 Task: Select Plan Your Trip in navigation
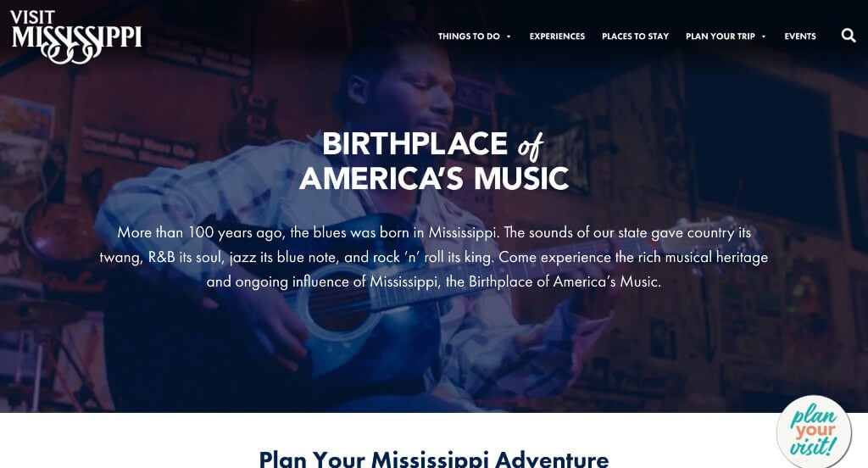pos(721,36)
